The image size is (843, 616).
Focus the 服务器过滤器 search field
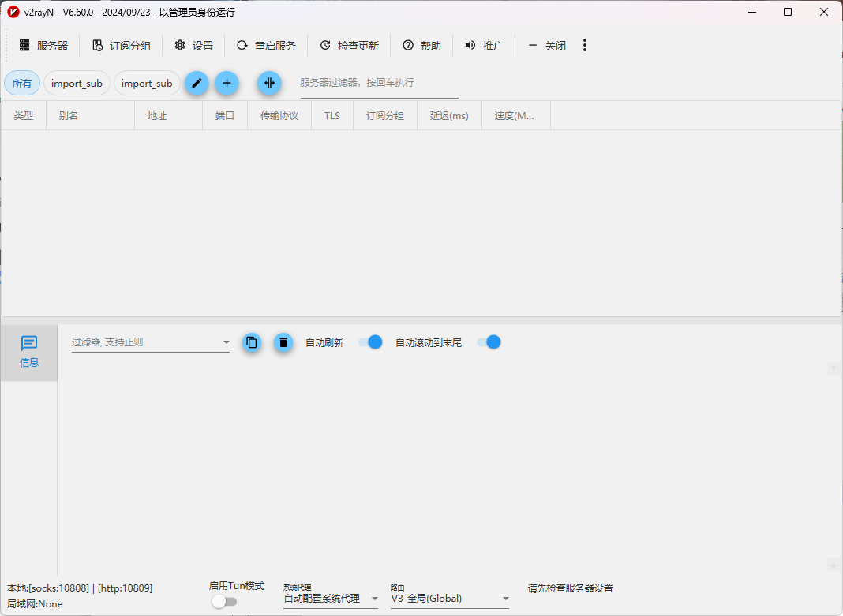coord(379,84)
